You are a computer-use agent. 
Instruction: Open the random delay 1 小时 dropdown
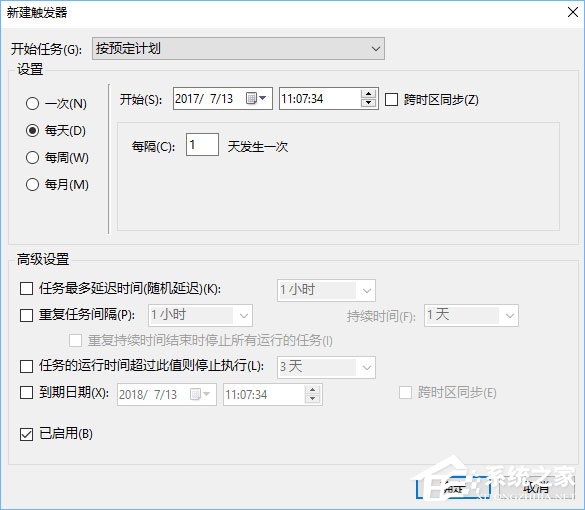(326, 290)
